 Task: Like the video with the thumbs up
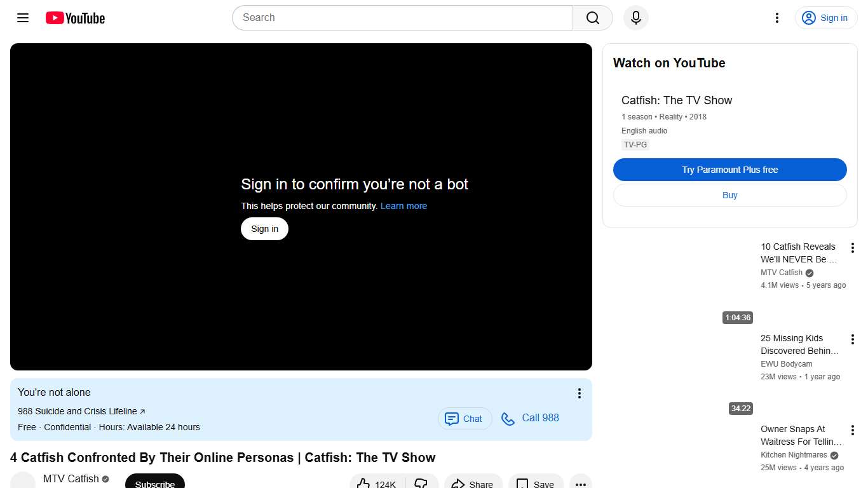coord(376,483)
